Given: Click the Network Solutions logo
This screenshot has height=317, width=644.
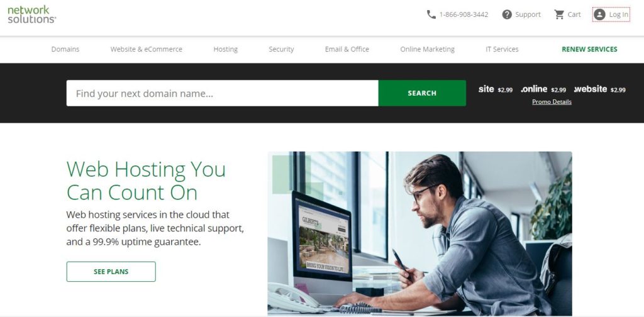Looking at the screenshot, I should tap(31, 14).
